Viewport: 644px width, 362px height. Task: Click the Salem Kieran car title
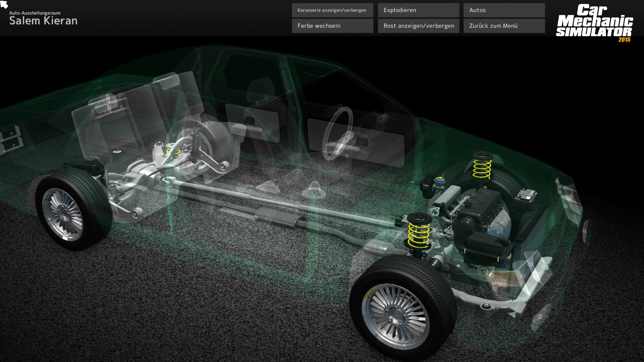tap(43, 21)
